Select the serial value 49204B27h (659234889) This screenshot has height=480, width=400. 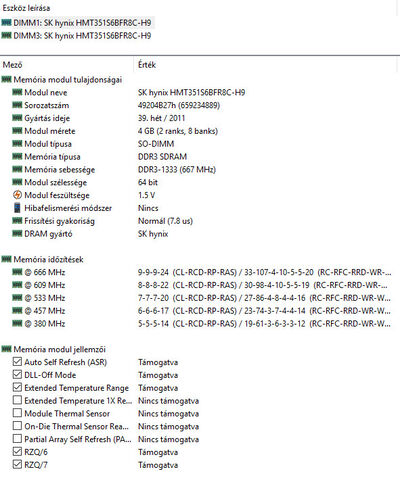click(179, 105)
